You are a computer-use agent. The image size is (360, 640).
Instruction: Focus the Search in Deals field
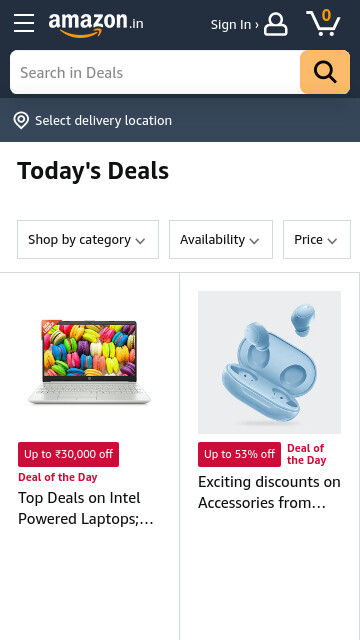point(155,72)
